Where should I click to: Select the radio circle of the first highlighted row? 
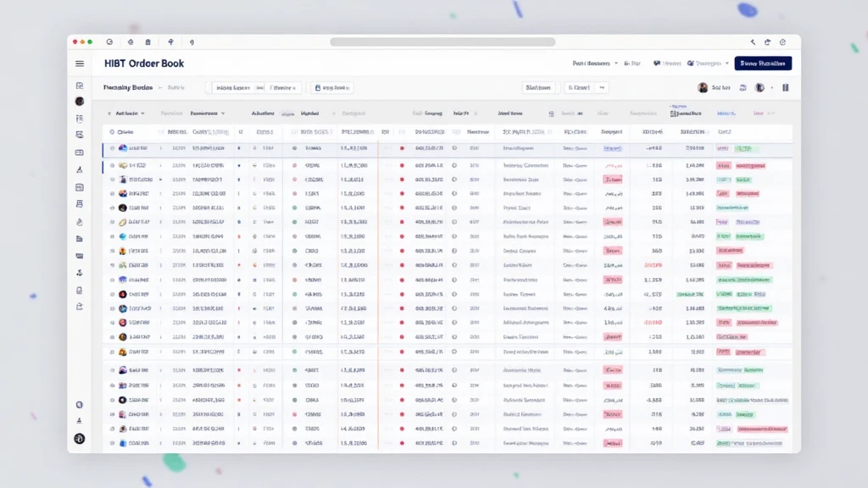112,148
